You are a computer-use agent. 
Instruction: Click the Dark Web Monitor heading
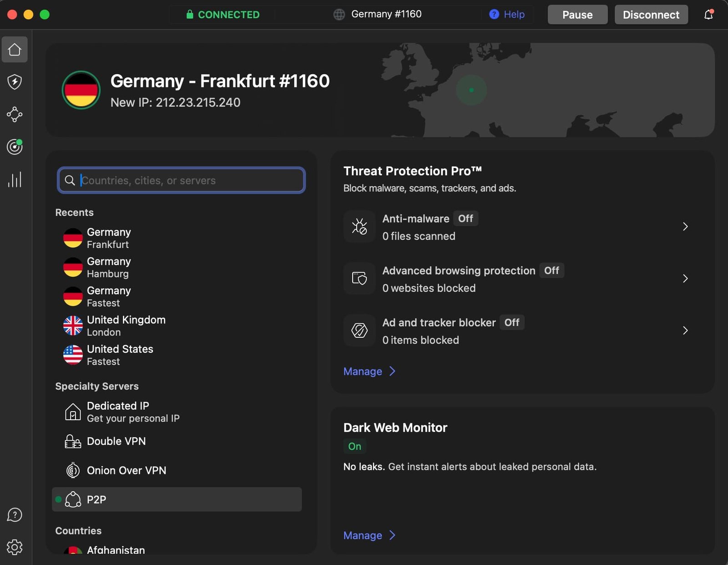click(x=395, y=428)
